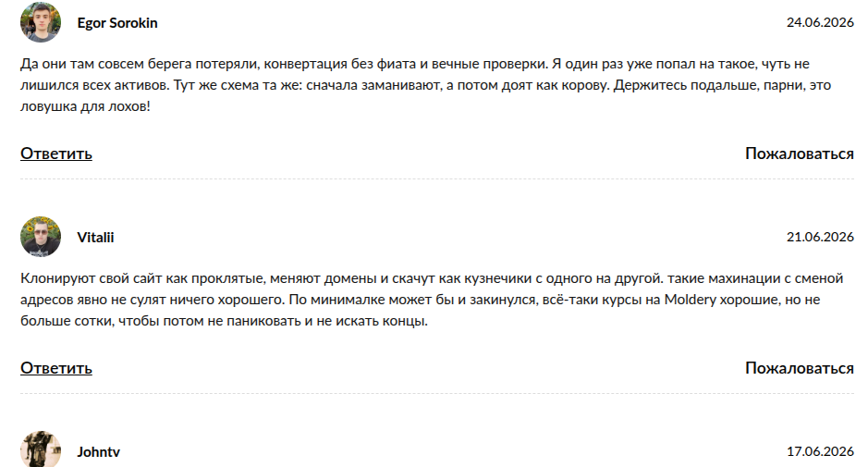Click the date 17.06.2026

[820, 451]
